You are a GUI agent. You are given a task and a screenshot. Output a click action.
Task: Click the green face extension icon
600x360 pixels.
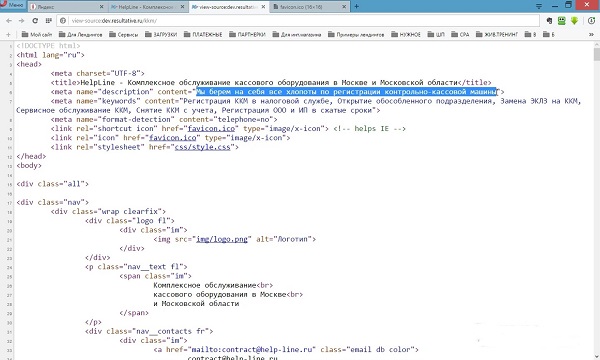point(561,21)
